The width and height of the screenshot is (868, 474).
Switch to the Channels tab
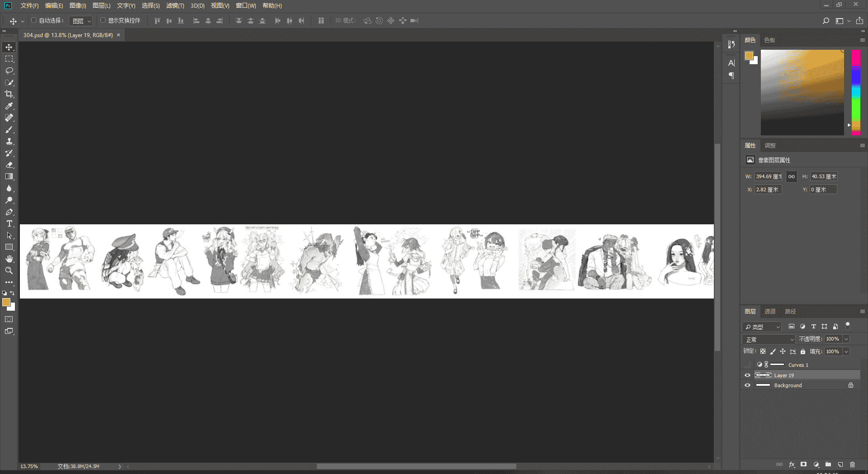pyautogui.click(x=770, y=312)
